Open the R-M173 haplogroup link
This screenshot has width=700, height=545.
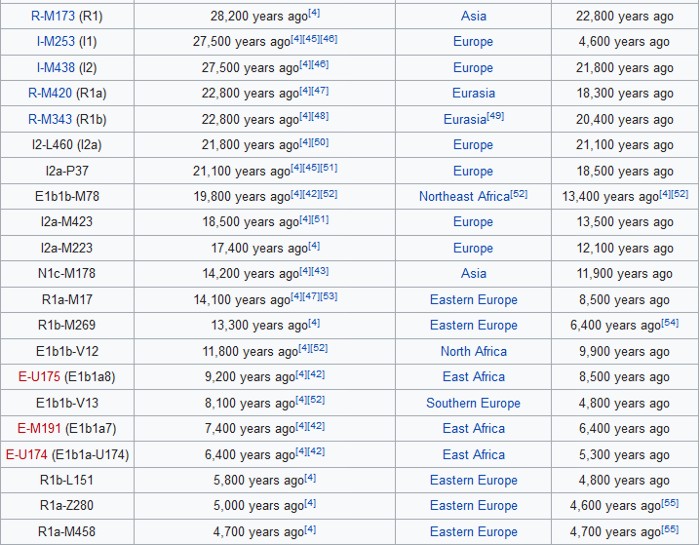[x=52, y=16]
